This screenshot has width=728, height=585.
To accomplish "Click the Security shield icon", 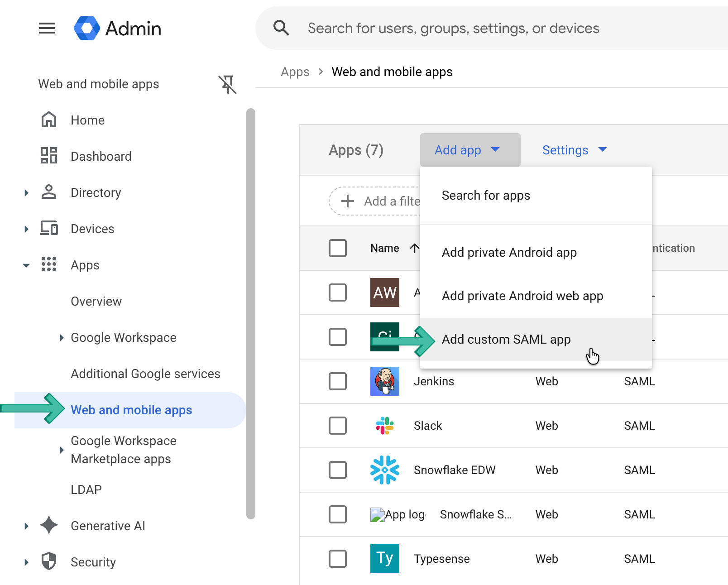I will coord(48,561).
